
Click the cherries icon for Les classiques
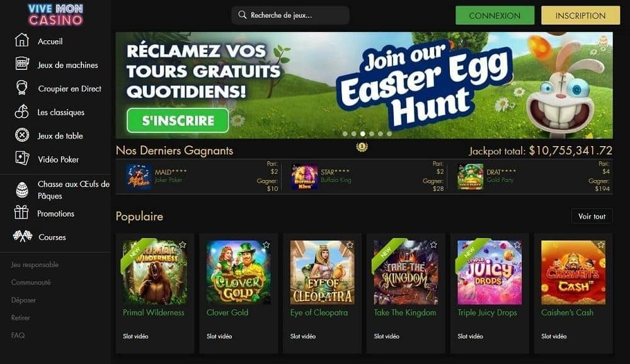pos(21,111)
